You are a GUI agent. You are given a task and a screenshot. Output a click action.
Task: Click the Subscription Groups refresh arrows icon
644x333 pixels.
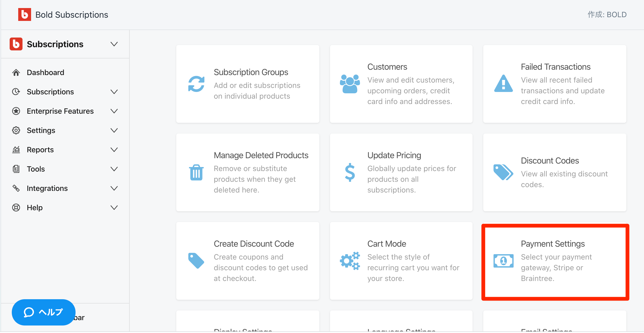(x=196, y=84)
